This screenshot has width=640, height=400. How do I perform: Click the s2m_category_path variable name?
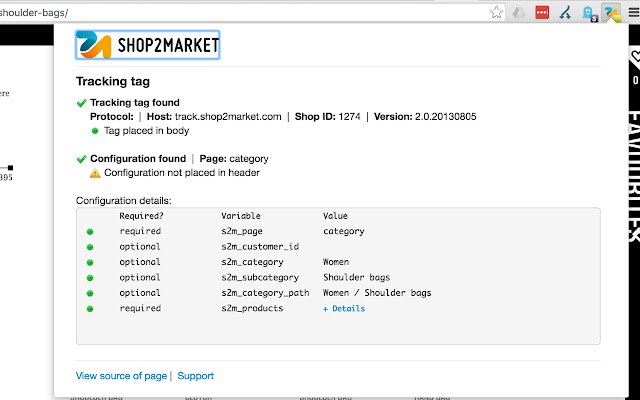click(265, 293)
